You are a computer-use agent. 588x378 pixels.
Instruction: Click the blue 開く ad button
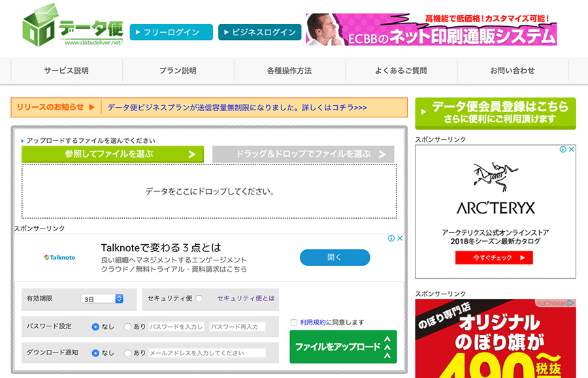[x=335, y=257]
